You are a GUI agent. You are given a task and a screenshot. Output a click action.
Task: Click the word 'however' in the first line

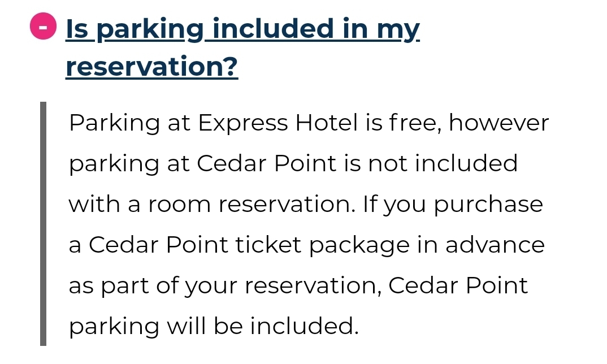click(x=498, y=123)
